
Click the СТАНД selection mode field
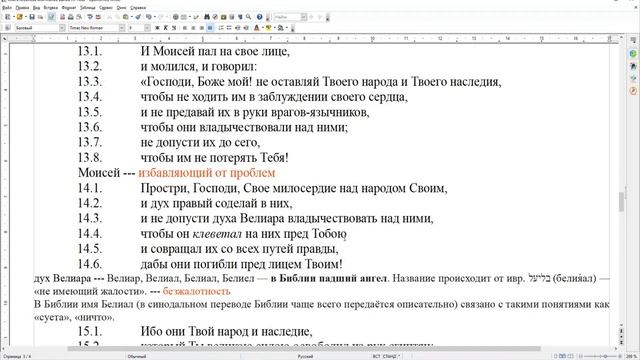coord(389,356)
